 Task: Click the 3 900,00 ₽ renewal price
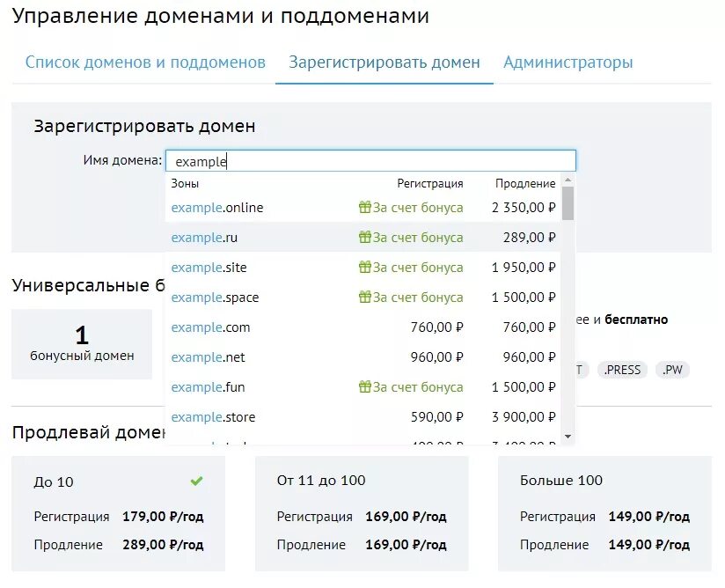524,417
